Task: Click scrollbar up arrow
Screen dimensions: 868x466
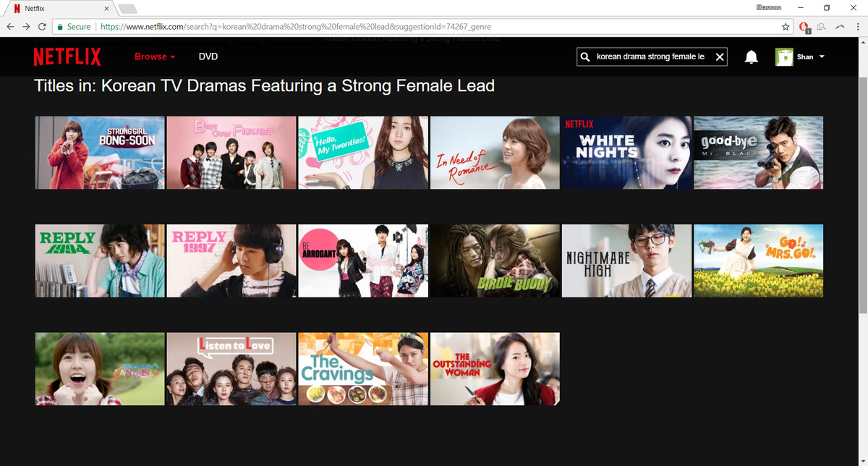Action: (863, 42)
